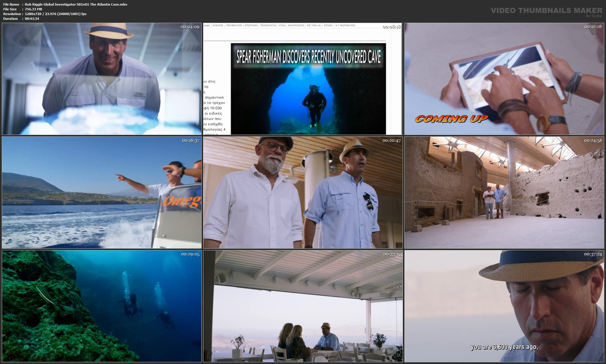Click the duration value '00:41:34'
The height and width of the screenshot is (364, 606).
pyautogui.click(x=32, y=18)
